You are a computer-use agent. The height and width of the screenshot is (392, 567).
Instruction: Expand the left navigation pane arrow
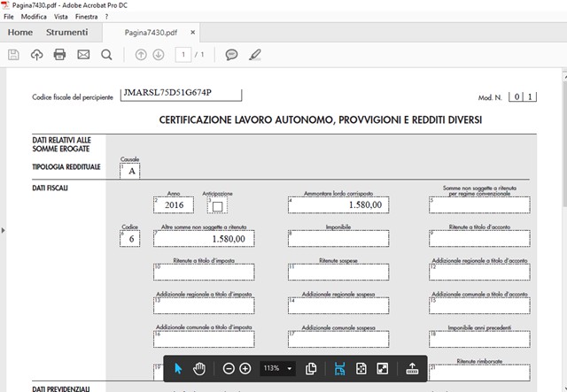click(x=4, y=230)
